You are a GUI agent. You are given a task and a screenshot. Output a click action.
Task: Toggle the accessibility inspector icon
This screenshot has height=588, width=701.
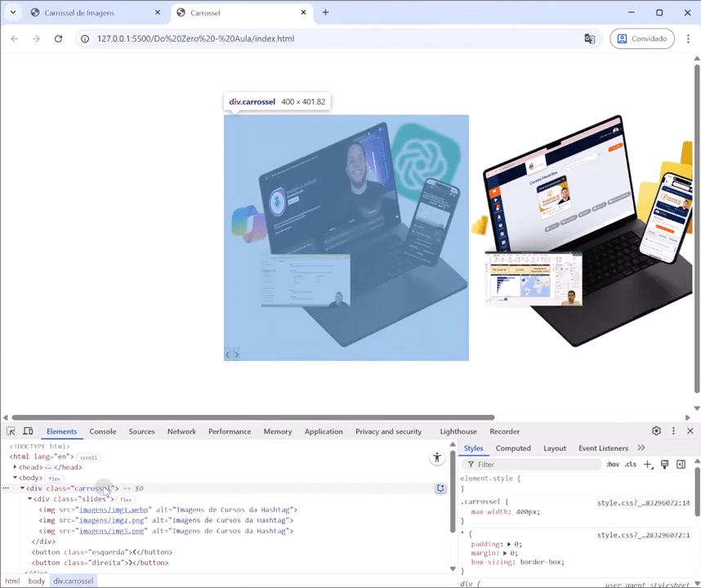click(436, 457)
